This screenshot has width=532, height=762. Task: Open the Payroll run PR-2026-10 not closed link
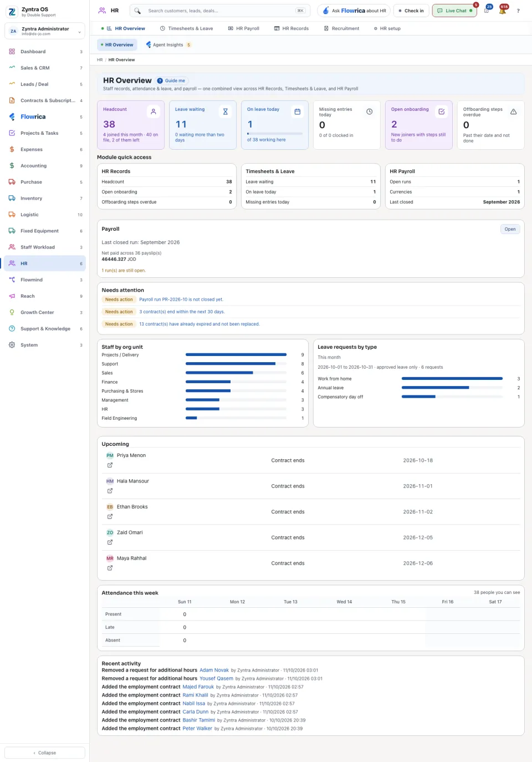coord(181,299)
